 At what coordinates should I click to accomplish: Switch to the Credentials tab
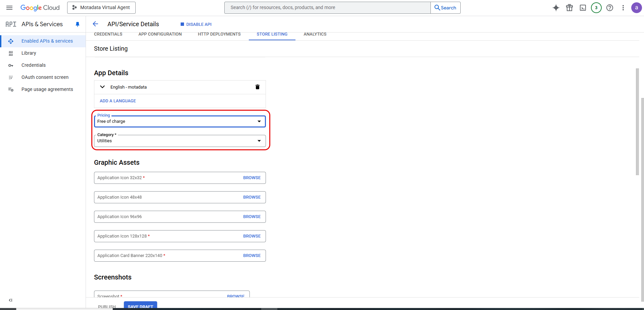[x=108, y=34]
